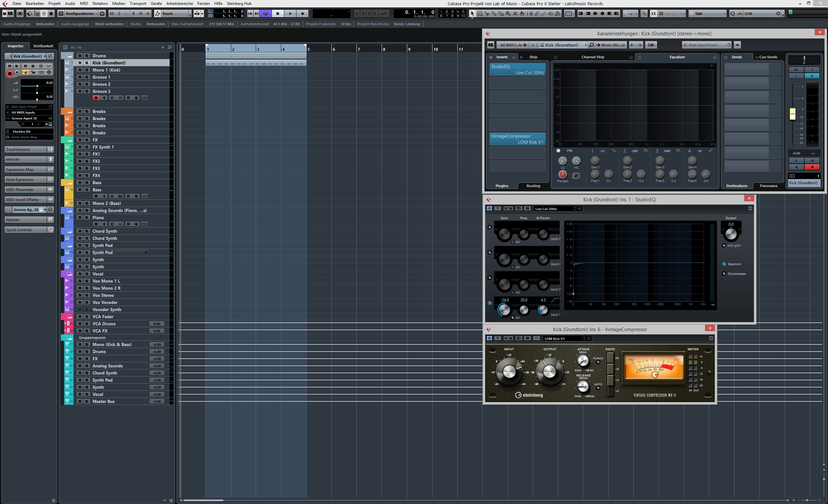
Task: Go to previous marker in transport
Action: pos(250,14)
